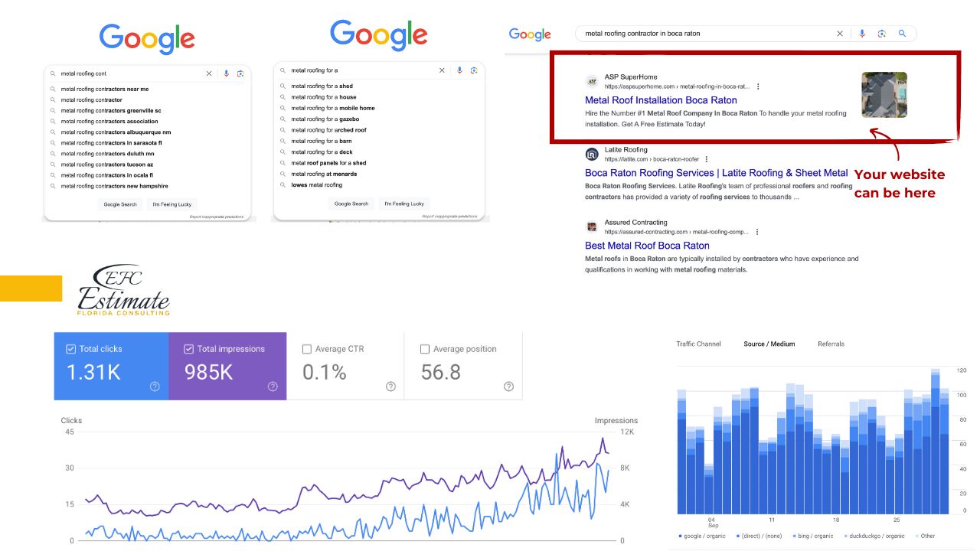
Task: Uncheck the Total clicks checkbox
Action: click(72, 349)
